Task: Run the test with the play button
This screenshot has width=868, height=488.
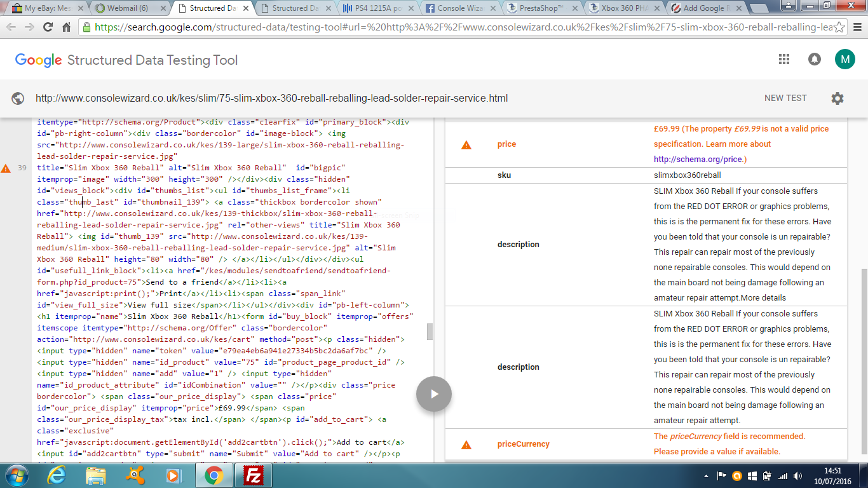Action: tap(434, 394)
